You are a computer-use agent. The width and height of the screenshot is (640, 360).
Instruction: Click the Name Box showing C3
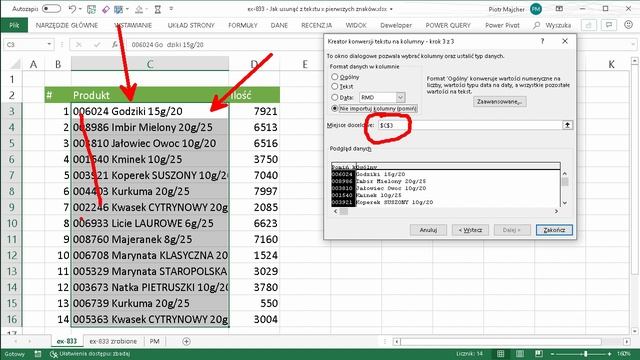click(x=24, y=44)
